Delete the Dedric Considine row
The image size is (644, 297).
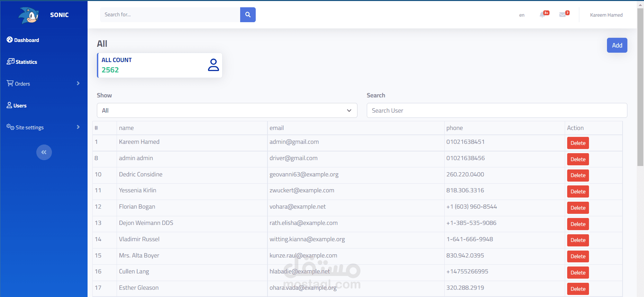(578, 175)
